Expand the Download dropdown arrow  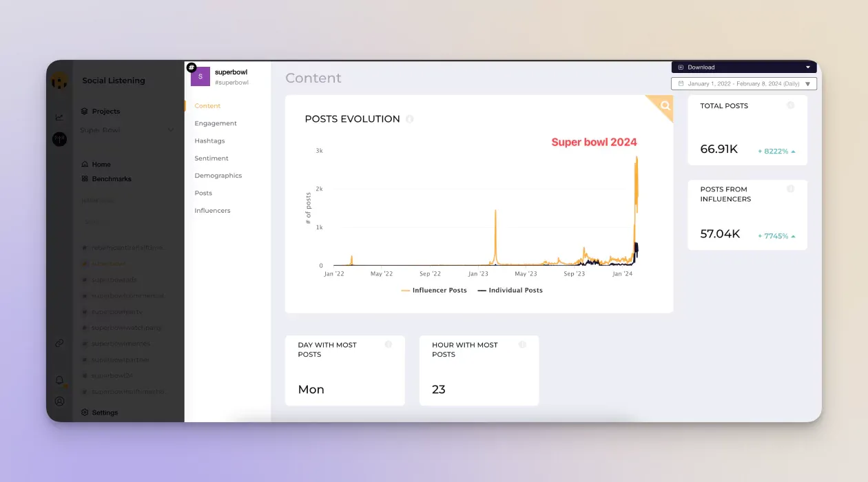click(x=808, y=67)
